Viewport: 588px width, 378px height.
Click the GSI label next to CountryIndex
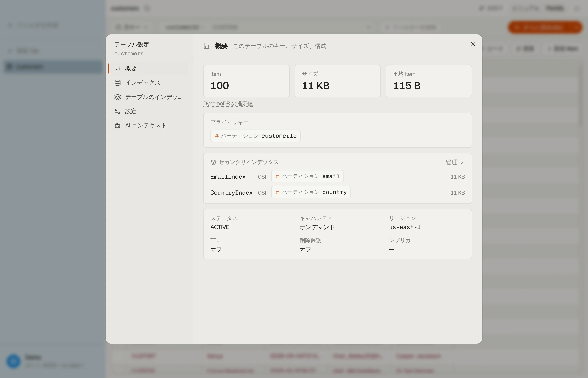pyautogui.click(x=262, y=193)
